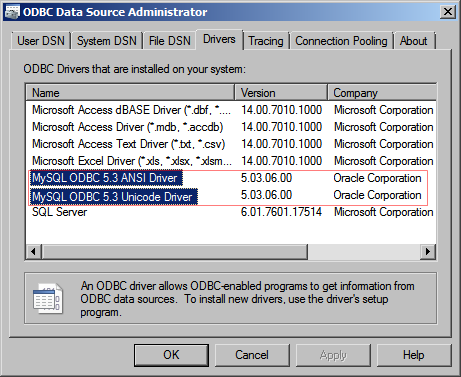Screen dimensions: 461x377
Task: Click Microsoft Corporation in dBASE Driver row
Action: (384, 110)
